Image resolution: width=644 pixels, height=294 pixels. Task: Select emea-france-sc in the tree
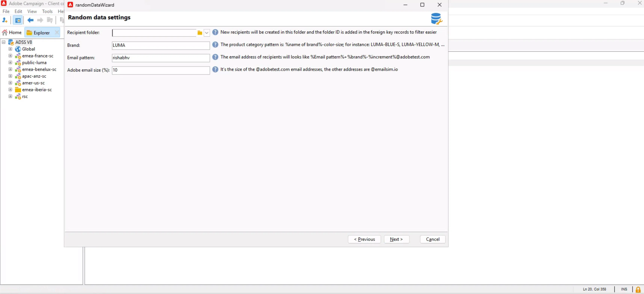[x=38, y=56]
